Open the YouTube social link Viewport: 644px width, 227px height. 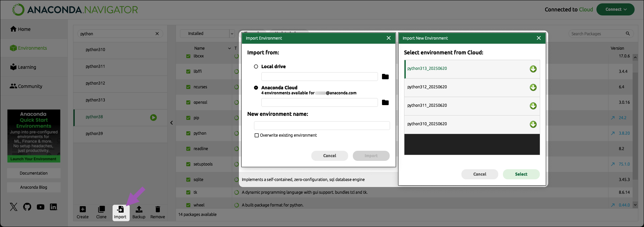click(41, 207)
